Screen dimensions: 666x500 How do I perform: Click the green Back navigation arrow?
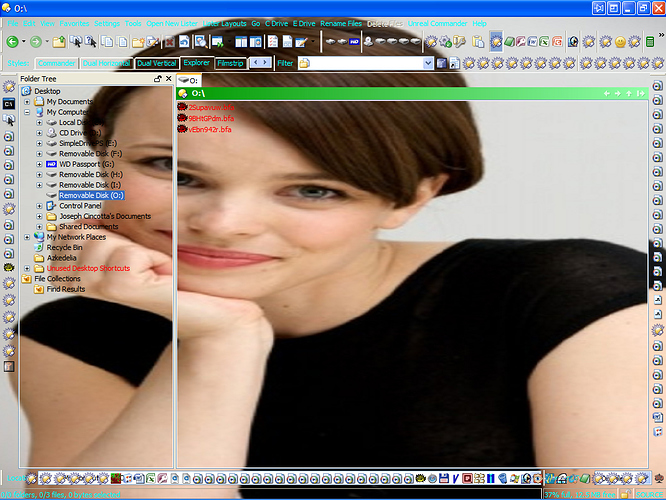(x=12, y=42)
